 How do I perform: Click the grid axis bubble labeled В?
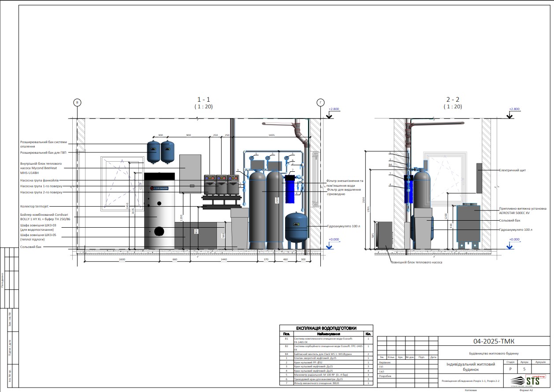pos(77,103)
